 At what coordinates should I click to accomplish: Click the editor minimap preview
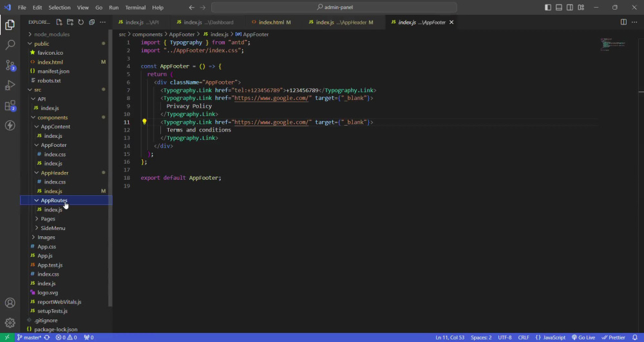(613, 44)
